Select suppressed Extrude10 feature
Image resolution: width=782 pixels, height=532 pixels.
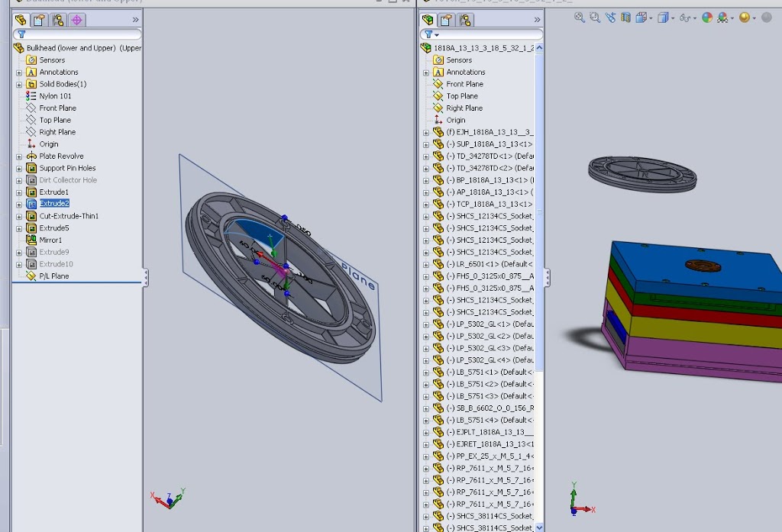tap(56, 264)
